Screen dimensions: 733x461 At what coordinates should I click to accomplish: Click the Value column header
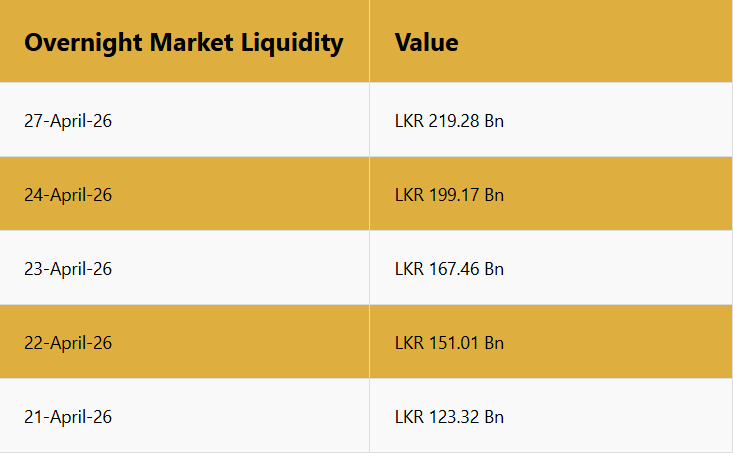point(427,43)
